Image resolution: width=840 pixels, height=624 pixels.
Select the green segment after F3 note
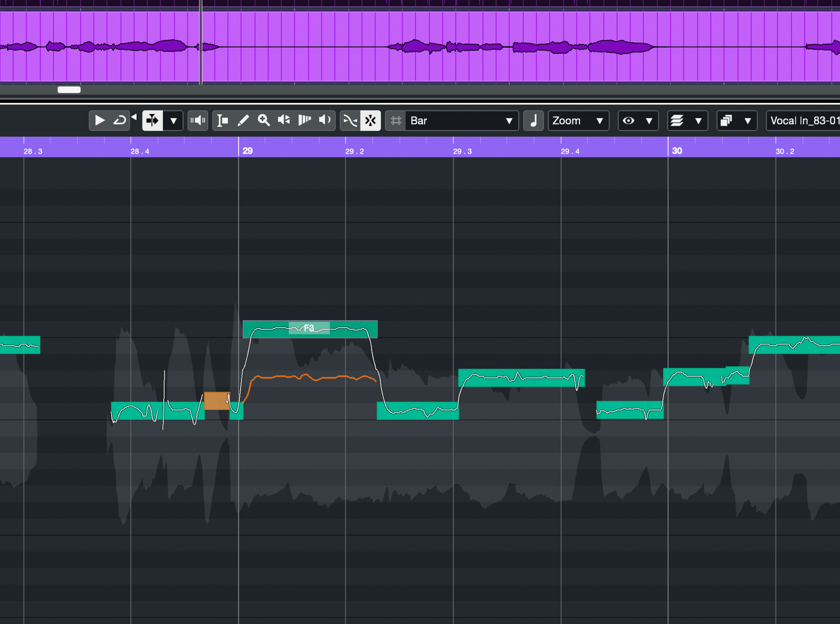(x=418, y=411)
